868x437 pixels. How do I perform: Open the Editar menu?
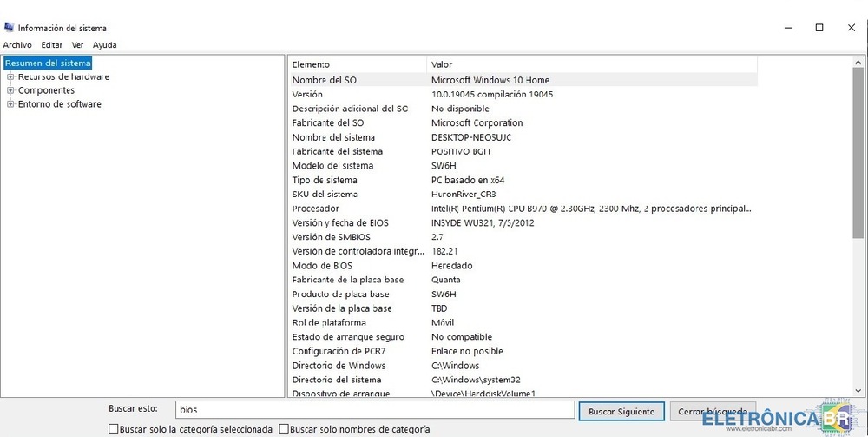click(x=52, y=45)
